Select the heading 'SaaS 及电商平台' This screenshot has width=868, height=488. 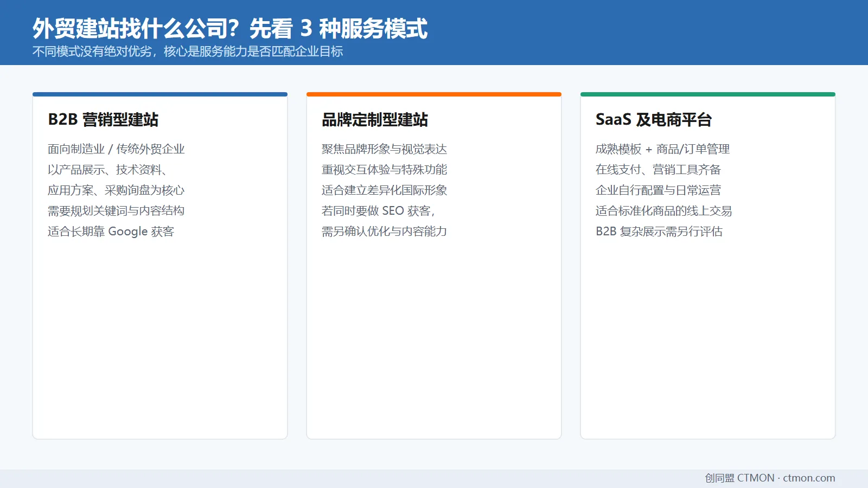(654, 119)
